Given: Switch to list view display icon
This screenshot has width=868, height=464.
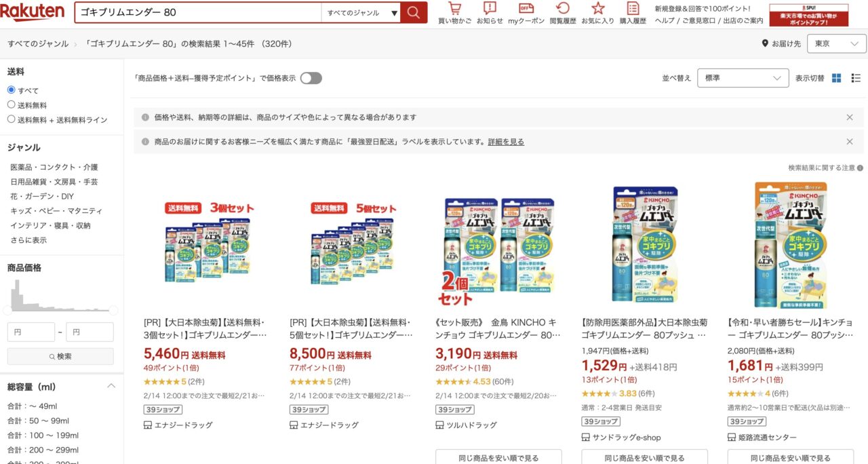Looking at the screenshot, I should click(x=856, y=78).
